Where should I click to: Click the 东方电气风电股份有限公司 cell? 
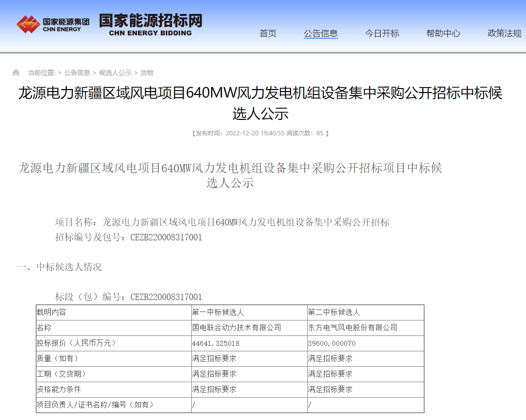(x=366, y=328)
